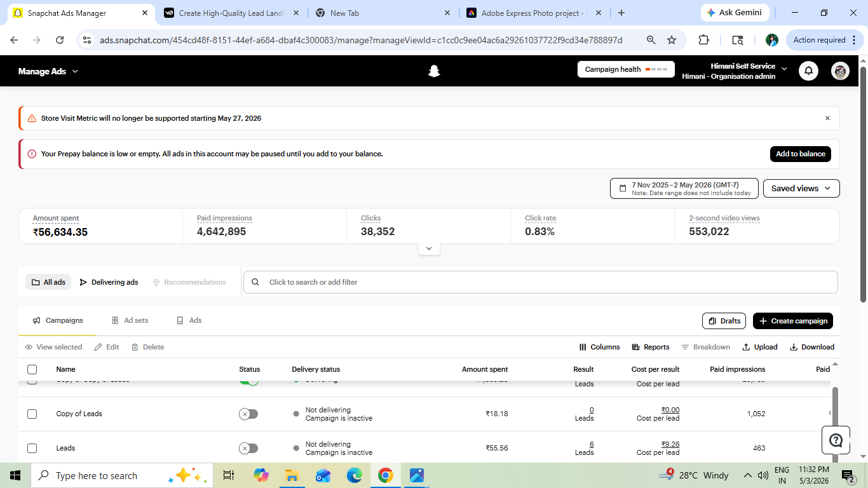Open Microsoft Edge from the taskbar
868x488 pixels.
(x=354, y=475)
